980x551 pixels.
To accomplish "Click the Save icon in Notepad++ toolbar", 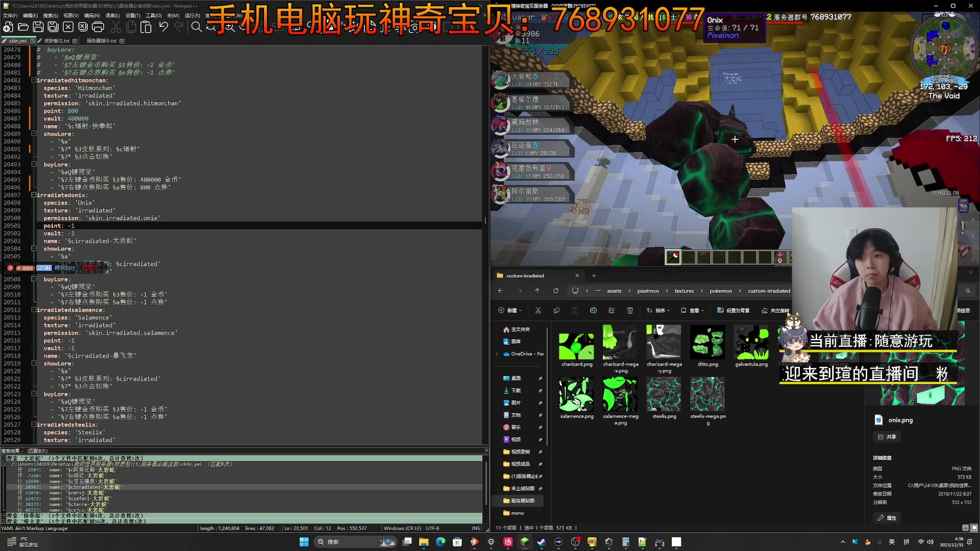I will (38, 27).
